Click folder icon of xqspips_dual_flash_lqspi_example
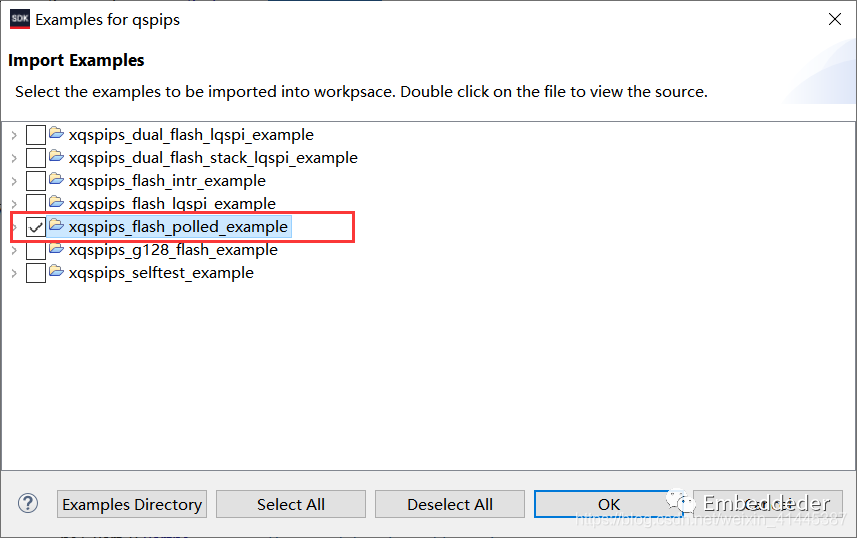Image resolution: width=857 pixels, height=538 pixels. [57, 134]
